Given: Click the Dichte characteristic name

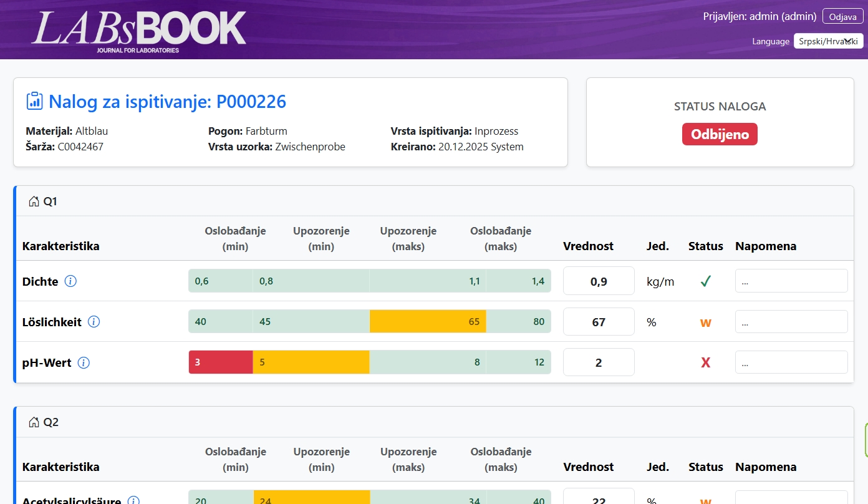Looking at the screenshot, I should tap(40, 281).
